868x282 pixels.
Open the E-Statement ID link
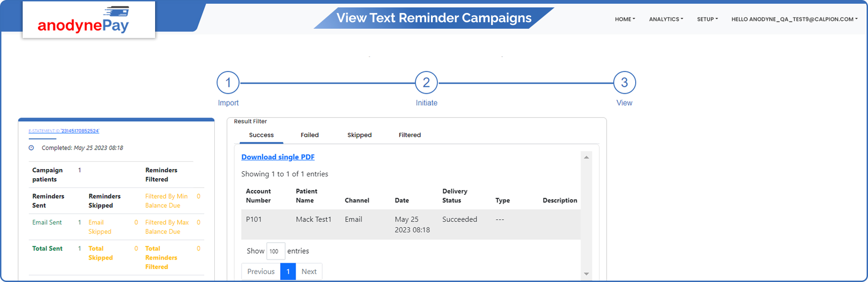64,131
